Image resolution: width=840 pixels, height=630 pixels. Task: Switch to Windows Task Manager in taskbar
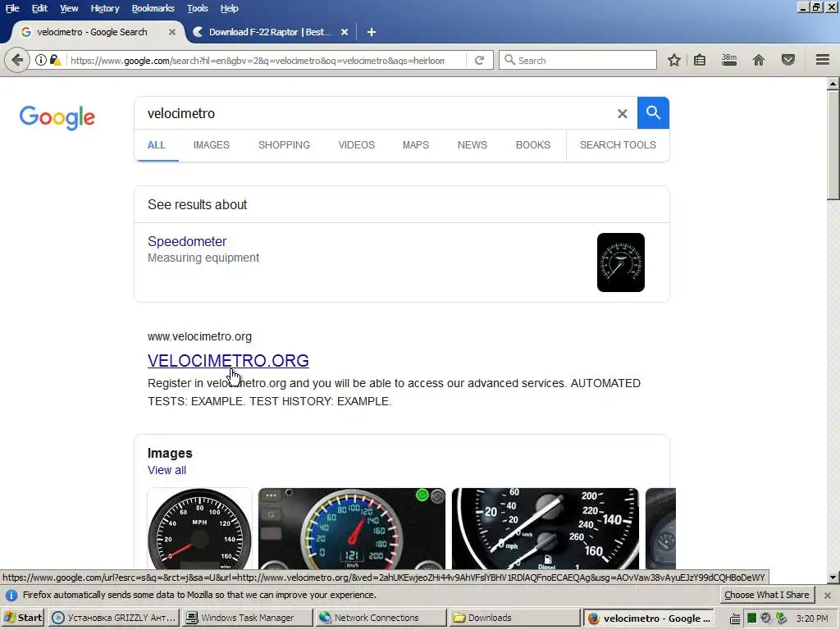click(x=248, y=618)
